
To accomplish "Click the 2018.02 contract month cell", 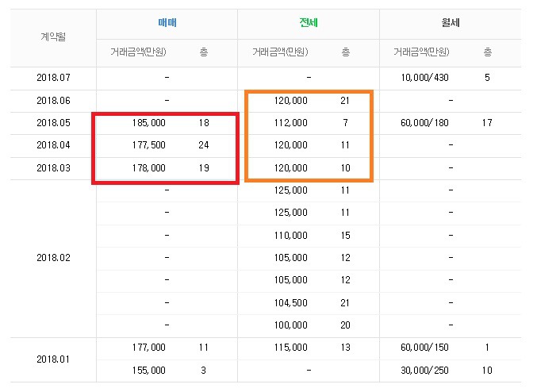I will click(53, 258).
